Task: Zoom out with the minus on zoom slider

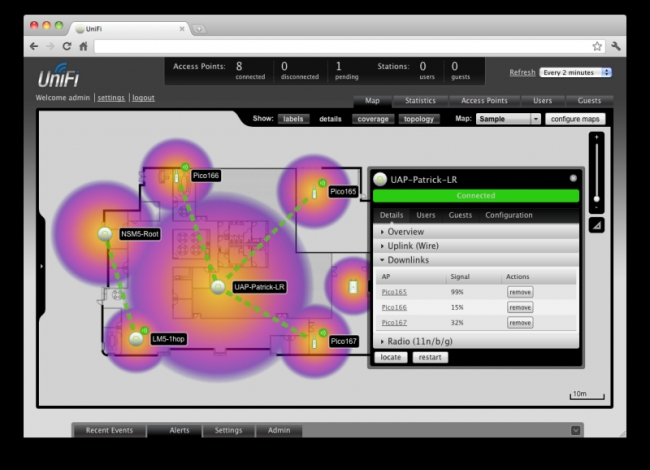Action: [597, 208]
